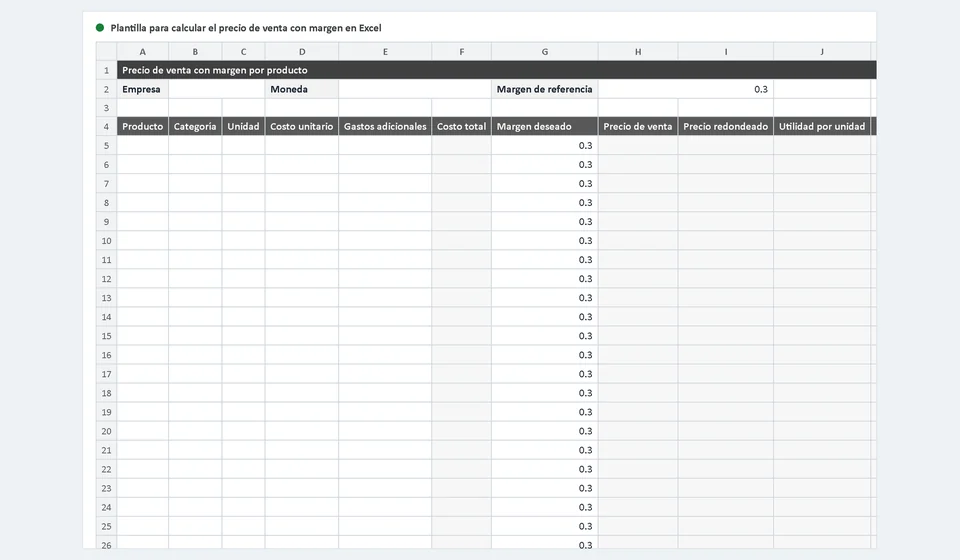Viewport: 960px width, 560px height.
Task: Click the 'Costo unitario' column heading
Action: click(302, 127)
